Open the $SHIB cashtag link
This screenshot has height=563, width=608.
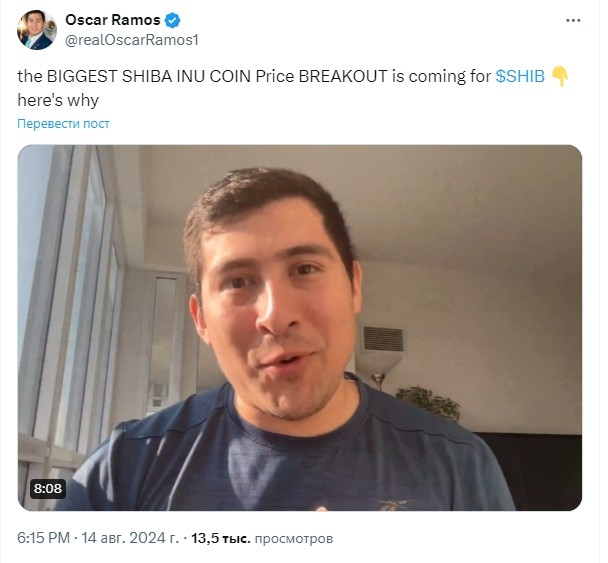coord(520,76)
